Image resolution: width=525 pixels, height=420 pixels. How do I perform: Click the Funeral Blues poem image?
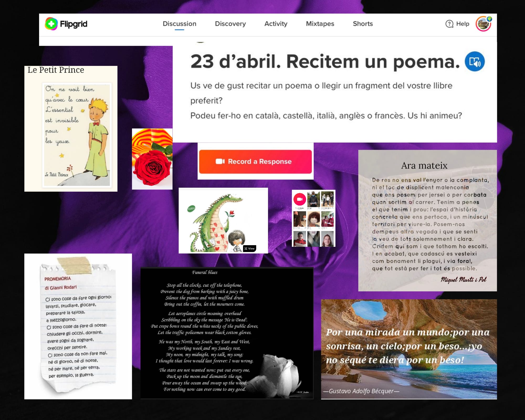(227, 333)
